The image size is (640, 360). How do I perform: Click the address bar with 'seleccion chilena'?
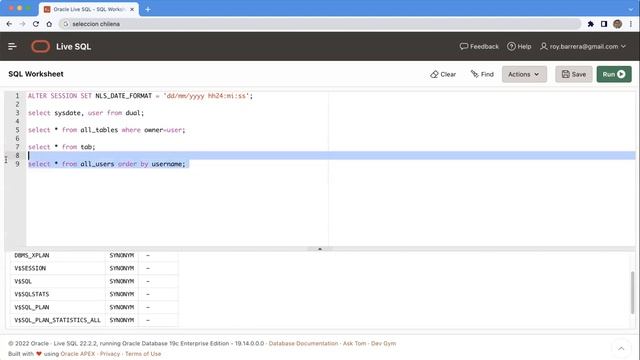click(x=320, y=24)
